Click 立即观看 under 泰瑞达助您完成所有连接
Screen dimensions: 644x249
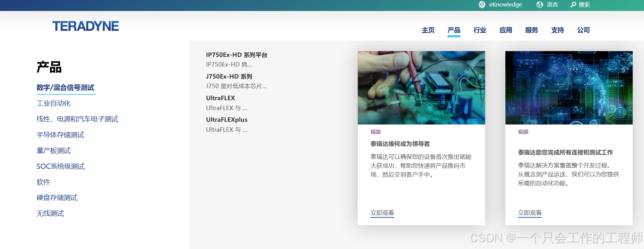point(530,213)
